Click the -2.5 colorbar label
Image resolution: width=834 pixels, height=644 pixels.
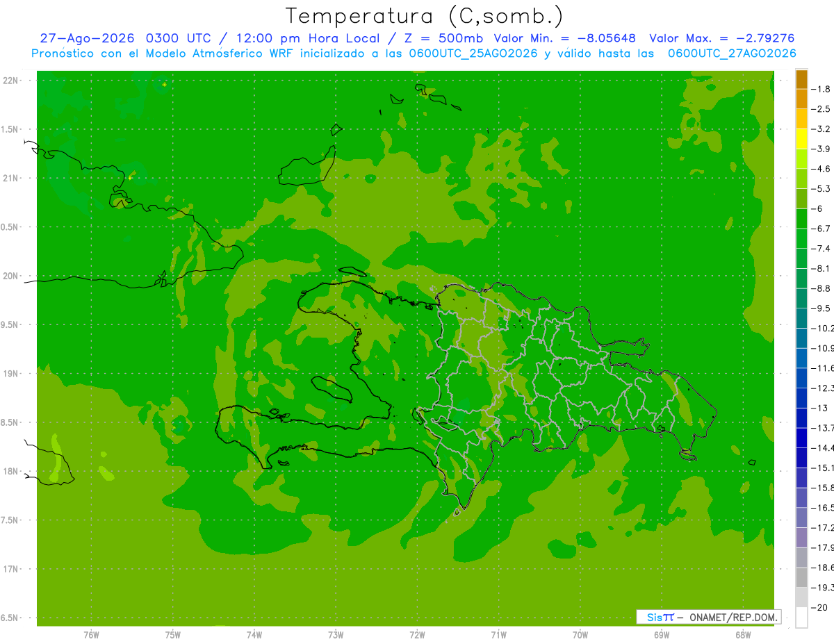point(821,109)
